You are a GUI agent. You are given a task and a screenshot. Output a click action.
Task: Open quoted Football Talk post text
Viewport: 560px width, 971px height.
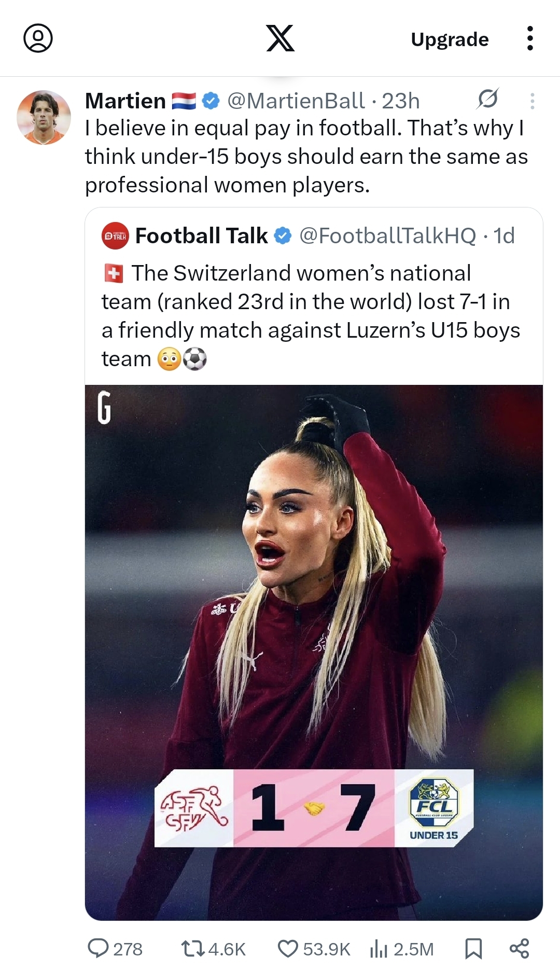click(310, 315)
